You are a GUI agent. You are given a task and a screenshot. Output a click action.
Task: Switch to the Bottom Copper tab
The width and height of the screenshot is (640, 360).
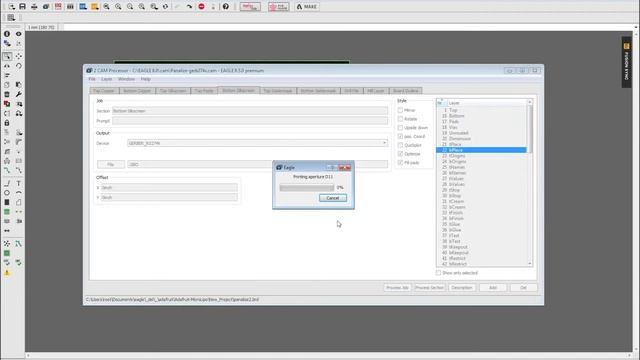[137, 91]
